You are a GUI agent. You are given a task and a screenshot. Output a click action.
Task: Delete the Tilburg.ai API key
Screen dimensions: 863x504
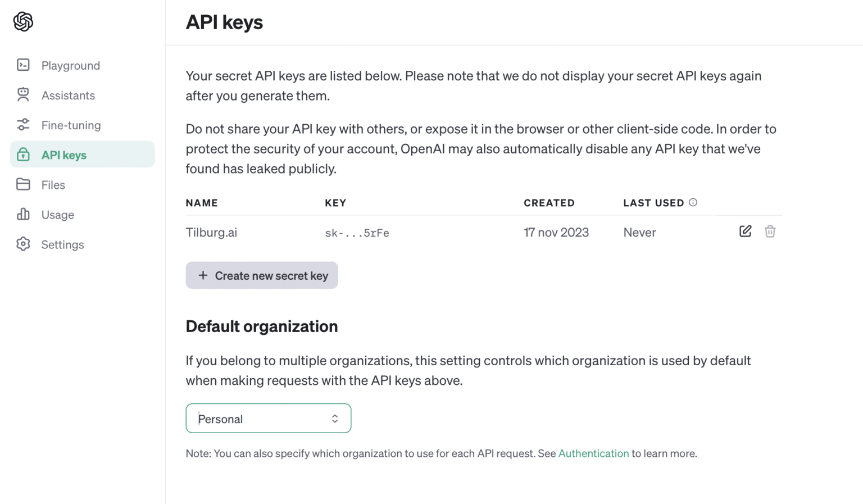coord(770,231)
